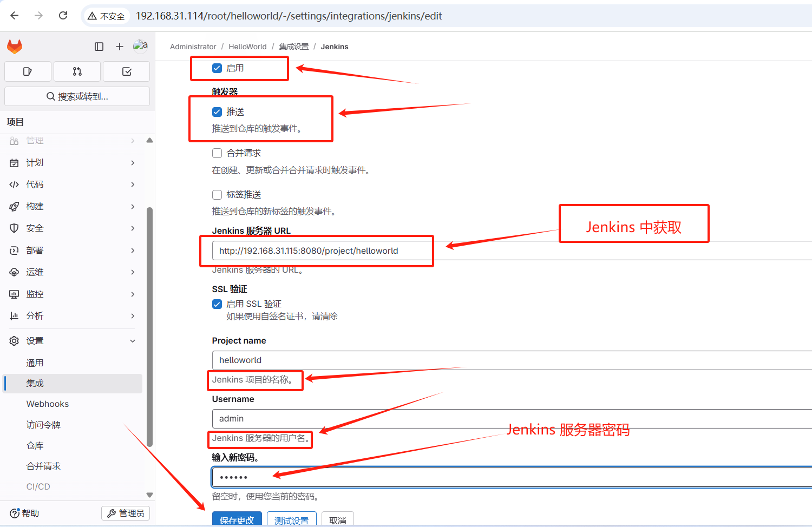
Task: Go forward with the browser forward arrow
Action: coord(38,16)
